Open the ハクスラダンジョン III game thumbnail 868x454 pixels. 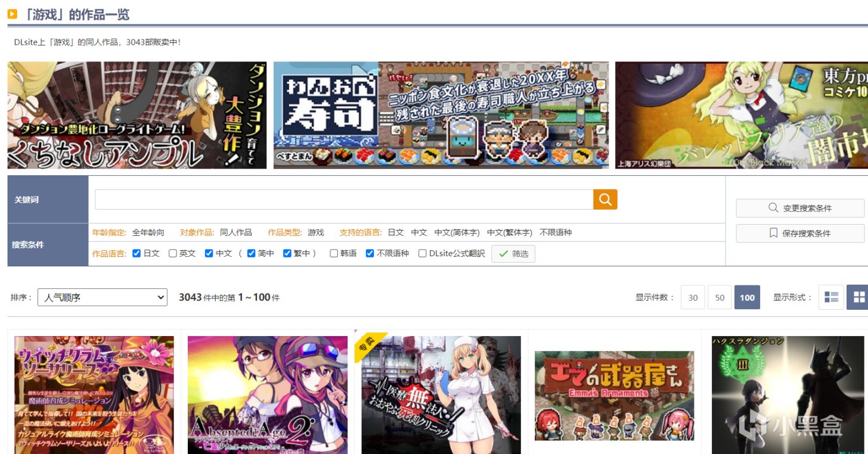(x=788, y=395)
